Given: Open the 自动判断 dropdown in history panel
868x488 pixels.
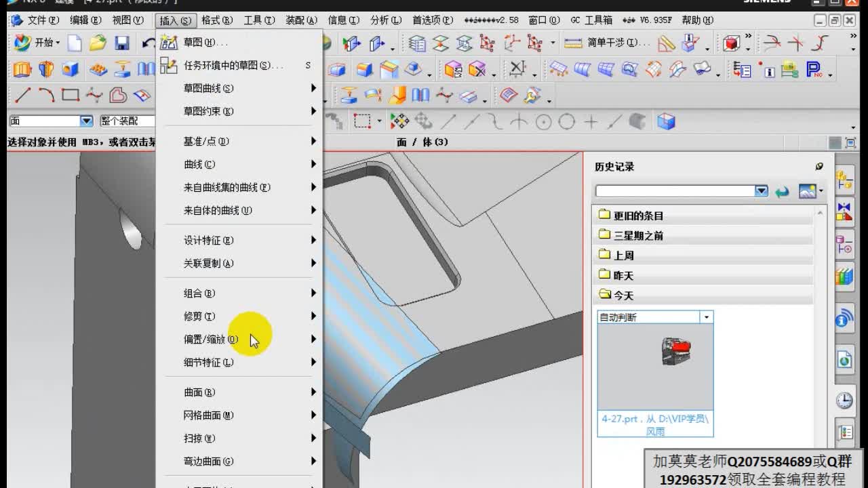Looking at the screenshot, I should 705,316.
